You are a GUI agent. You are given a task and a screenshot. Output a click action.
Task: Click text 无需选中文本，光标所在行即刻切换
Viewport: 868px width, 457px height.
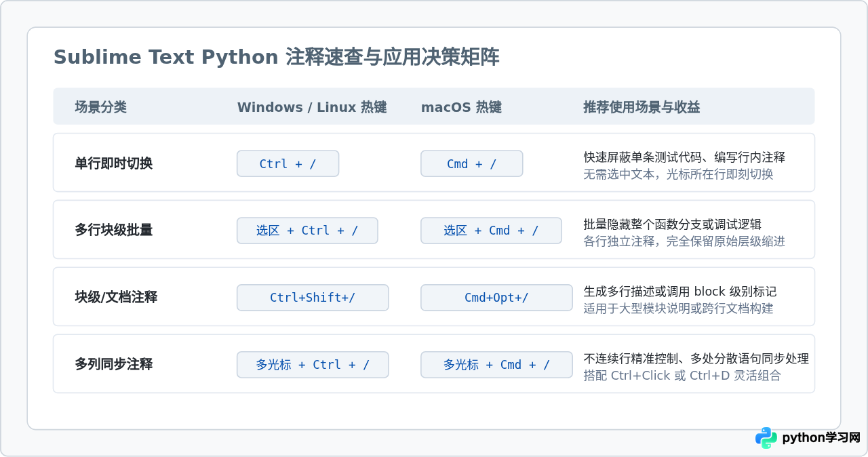678,174
